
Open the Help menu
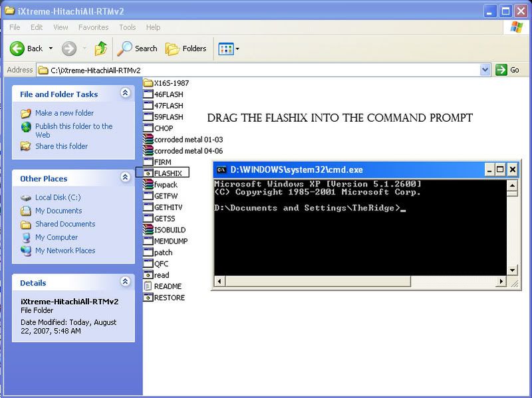[x=153, y=27]
